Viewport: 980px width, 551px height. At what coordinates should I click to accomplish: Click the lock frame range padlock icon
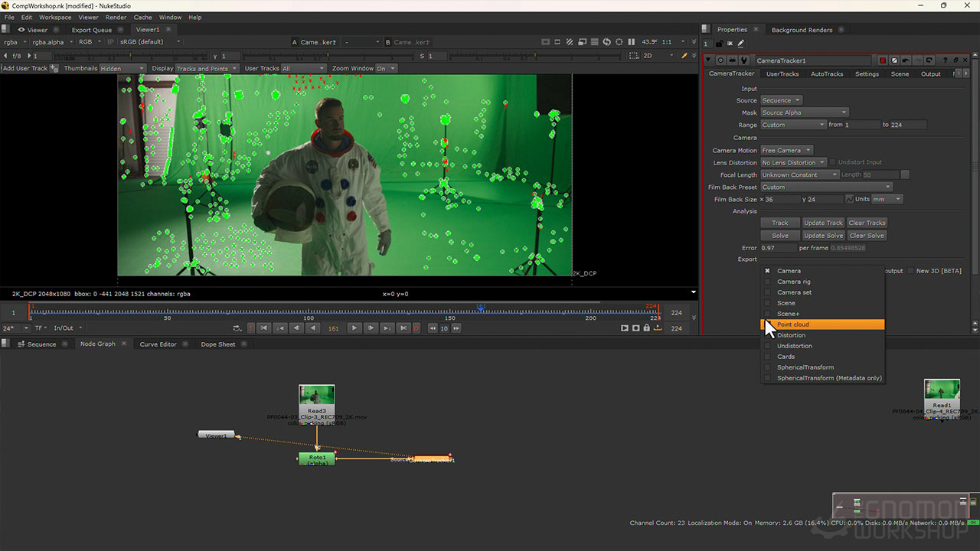point(647,328)
